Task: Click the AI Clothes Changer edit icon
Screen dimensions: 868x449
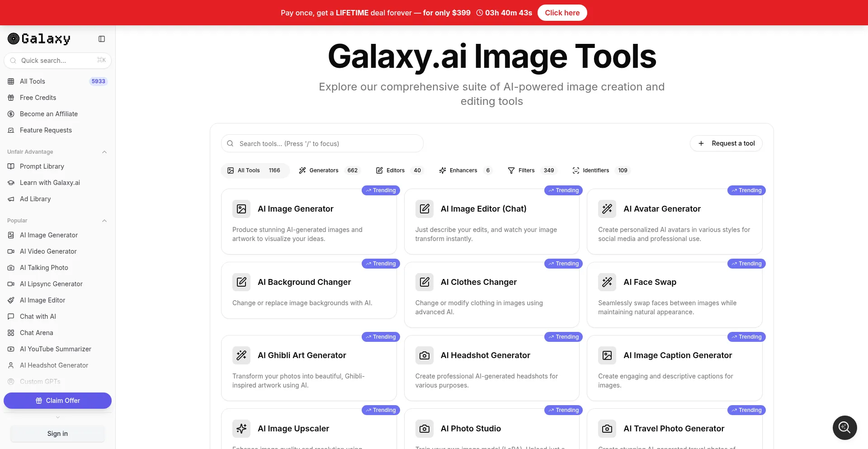Action: coord(425,282)
